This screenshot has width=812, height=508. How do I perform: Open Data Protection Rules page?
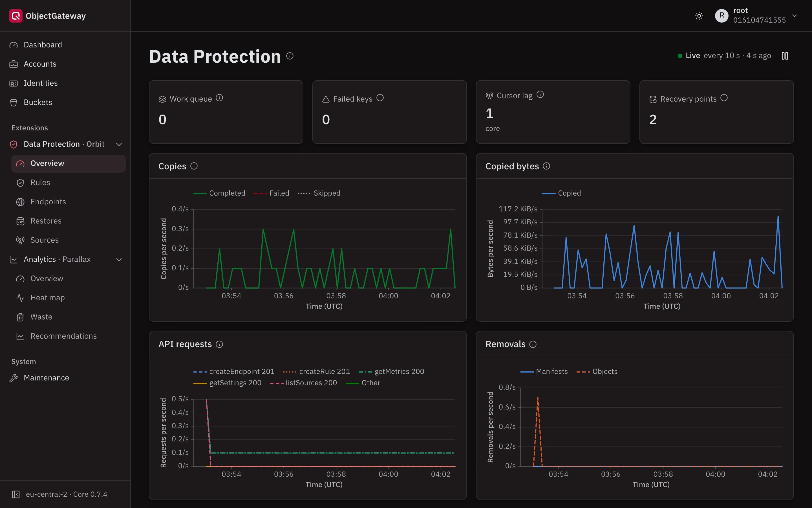coord(69,182)
